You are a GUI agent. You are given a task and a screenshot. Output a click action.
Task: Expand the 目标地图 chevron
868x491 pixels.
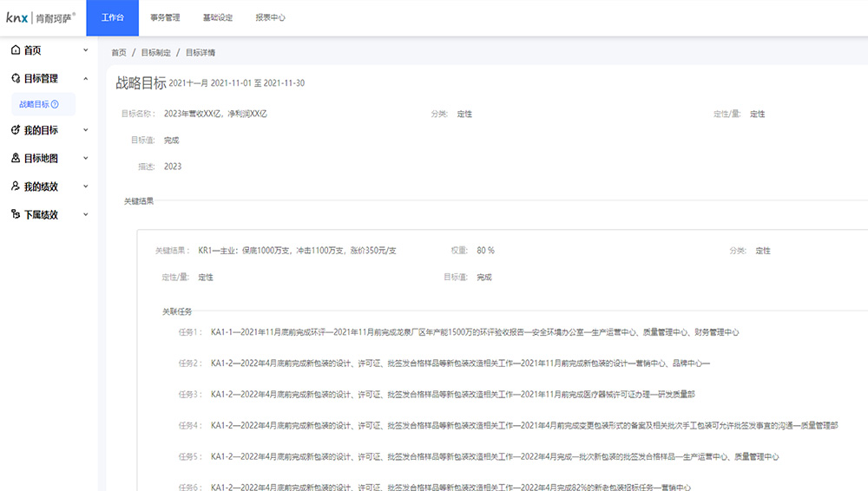86,158
